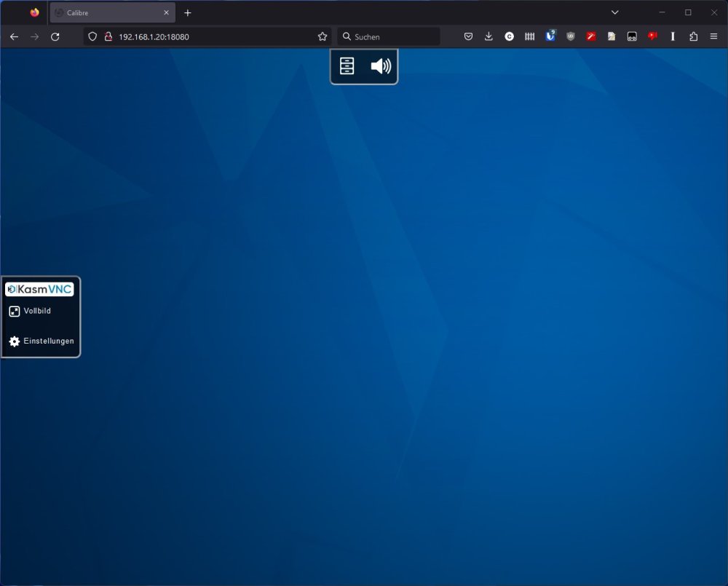Save page to Pocket
This screenshot has height=586, width=728.
468,36
